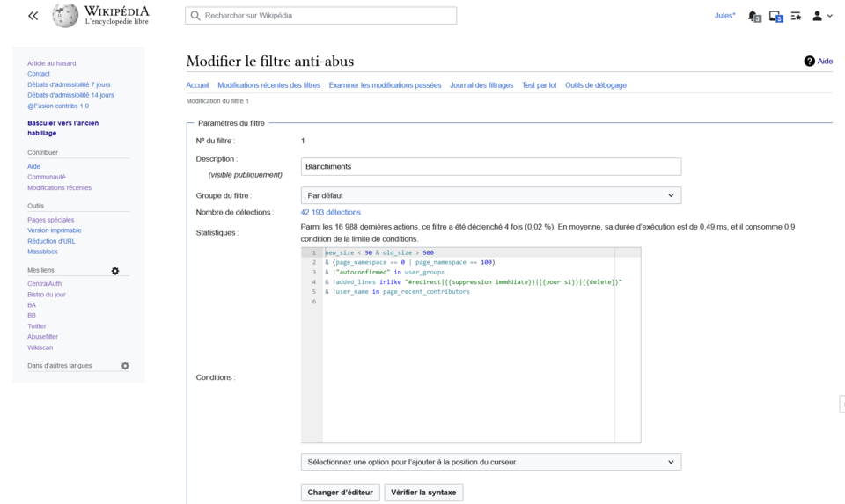Click the Article au hasard link
Viewport: 845px width, 504px height.
(x=52, y=63)
